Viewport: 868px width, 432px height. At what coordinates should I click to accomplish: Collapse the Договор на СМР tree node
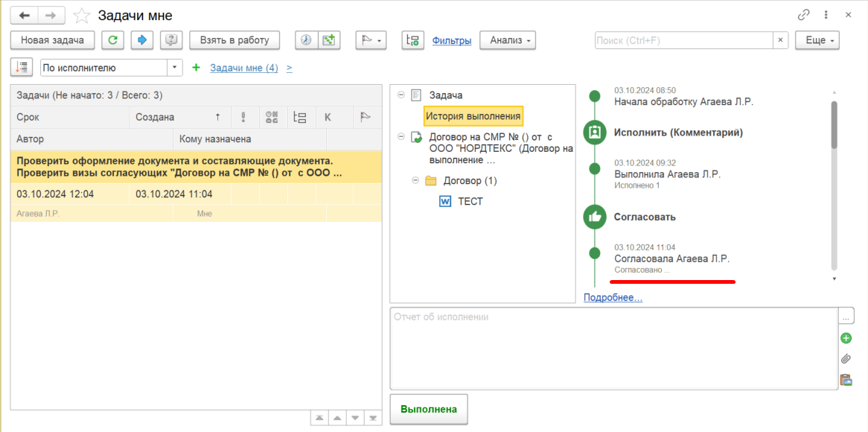coord(401,137)
